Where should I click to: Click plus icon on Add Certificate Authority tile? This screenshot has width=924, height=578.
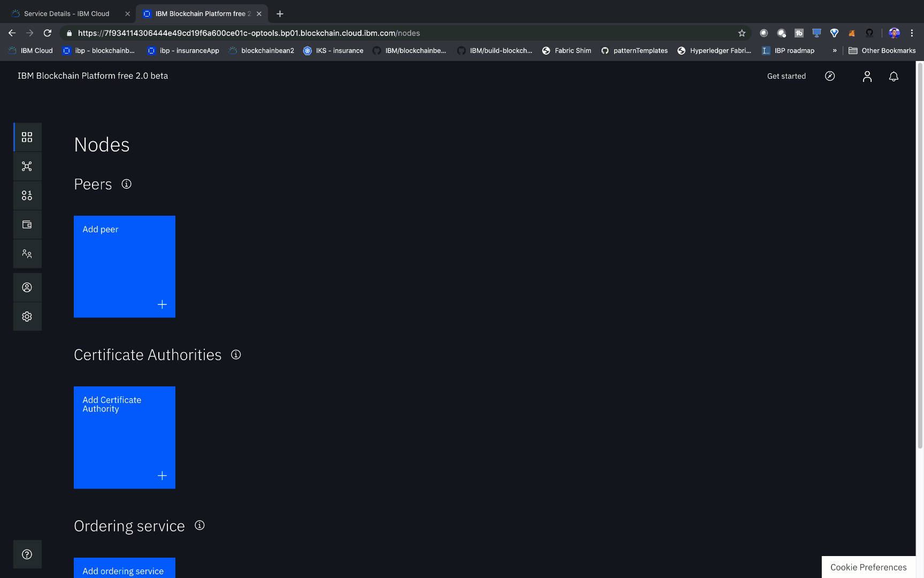pyautogui.click(x=163, y=476)
